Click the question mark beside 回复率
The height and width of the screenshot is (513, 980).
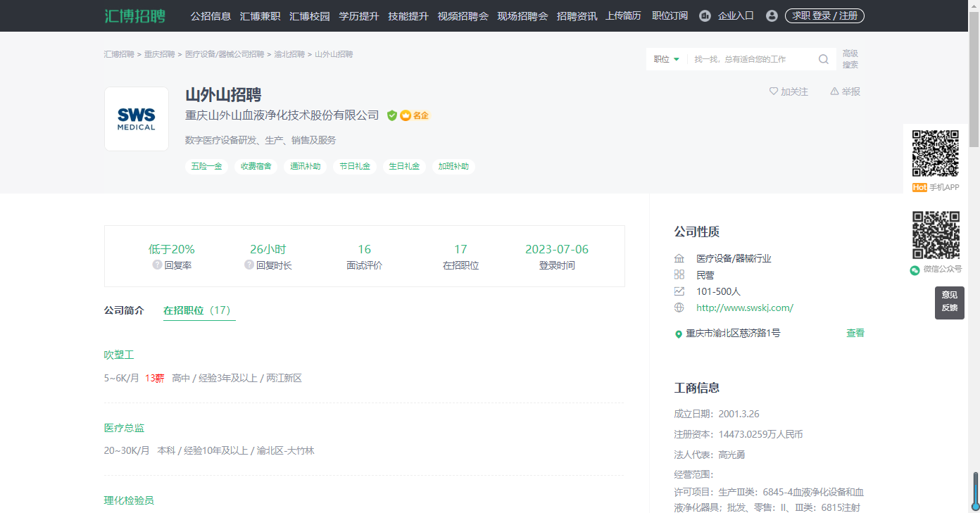[158, 265]
